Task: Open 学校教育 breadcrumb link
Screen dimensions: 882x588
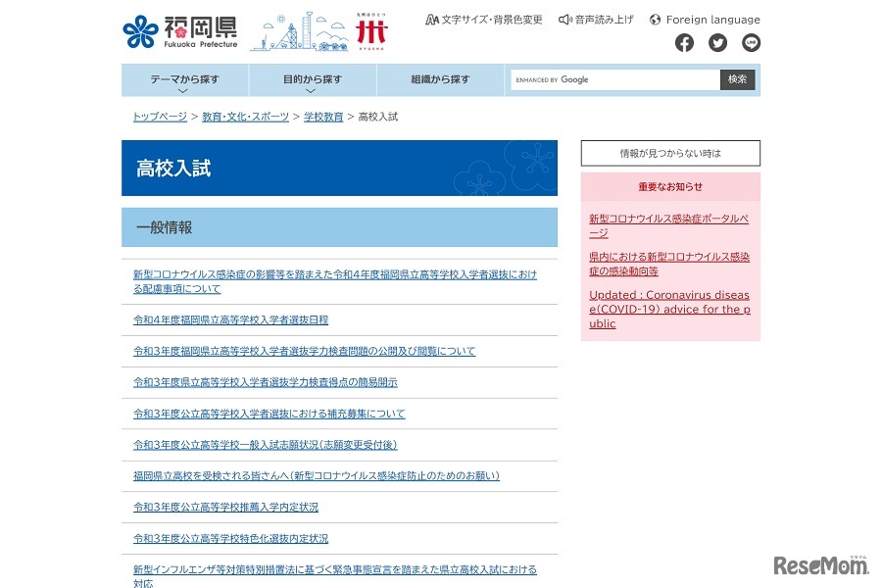Action: [x=323, y=117]
